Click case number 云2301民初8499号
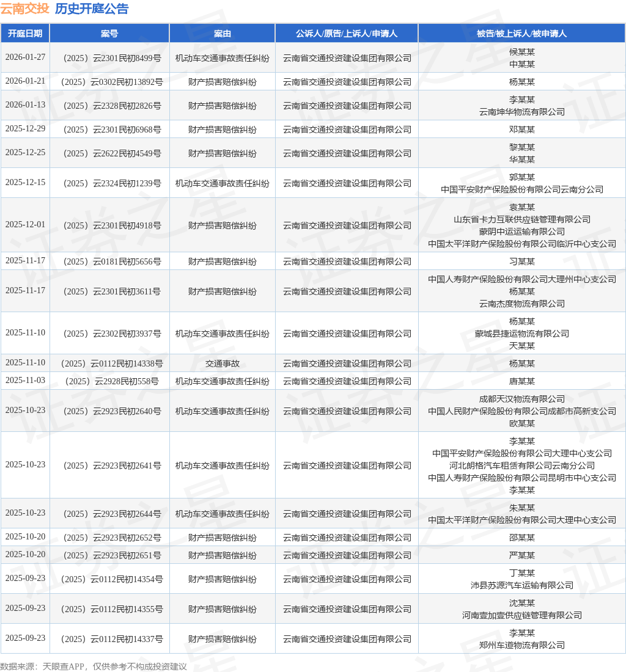The image size is (626, 672). click(x=112, y=58)
